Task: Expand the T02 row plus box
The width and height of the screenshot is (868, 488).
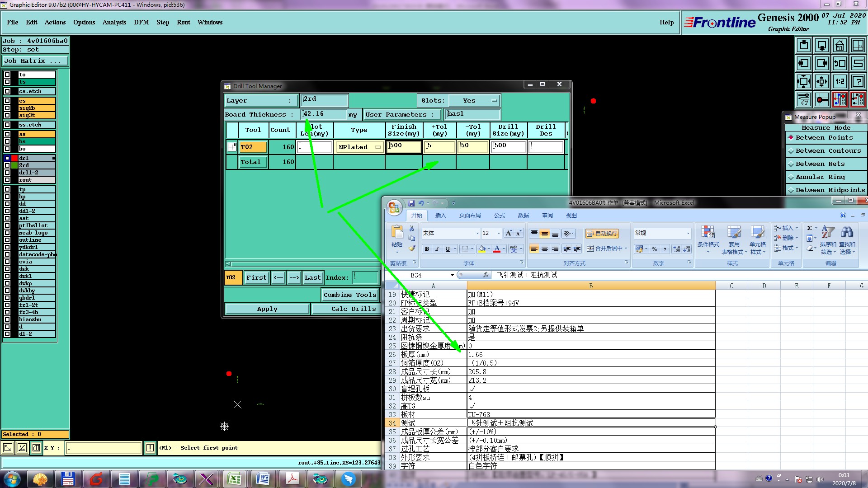Action: [x=232, y=147]
